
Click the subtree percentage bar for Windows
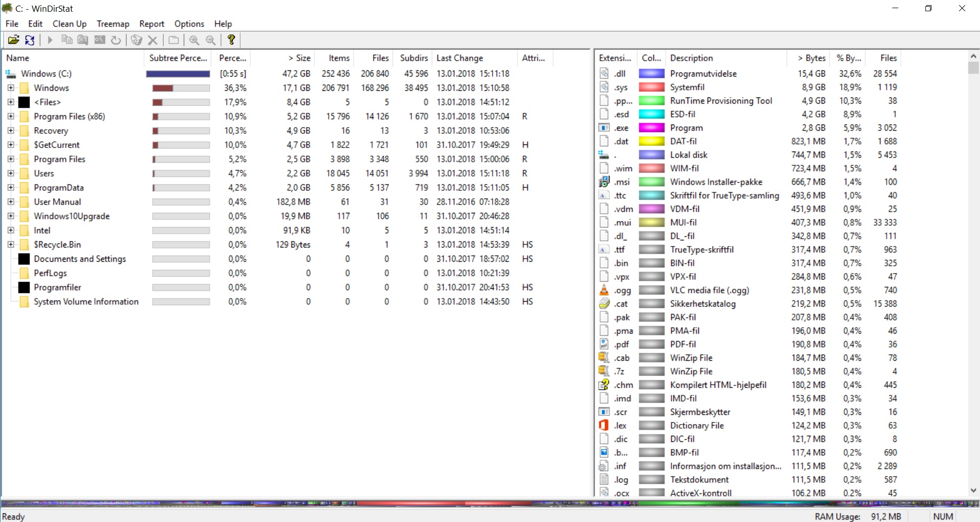(x=181, y=88)
